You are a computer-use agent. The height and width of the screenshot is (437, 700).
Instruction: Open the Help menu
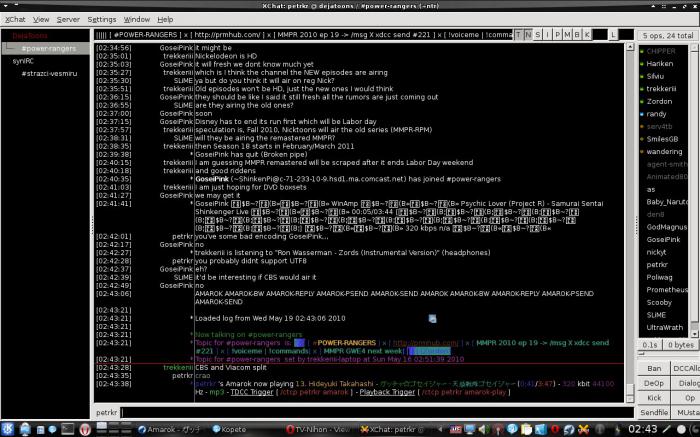point(165,20)
